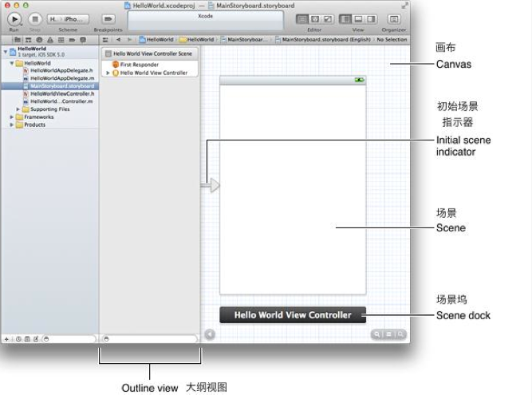Select the Frameworks folder
532x403 pixels.
tap(50, 117)
